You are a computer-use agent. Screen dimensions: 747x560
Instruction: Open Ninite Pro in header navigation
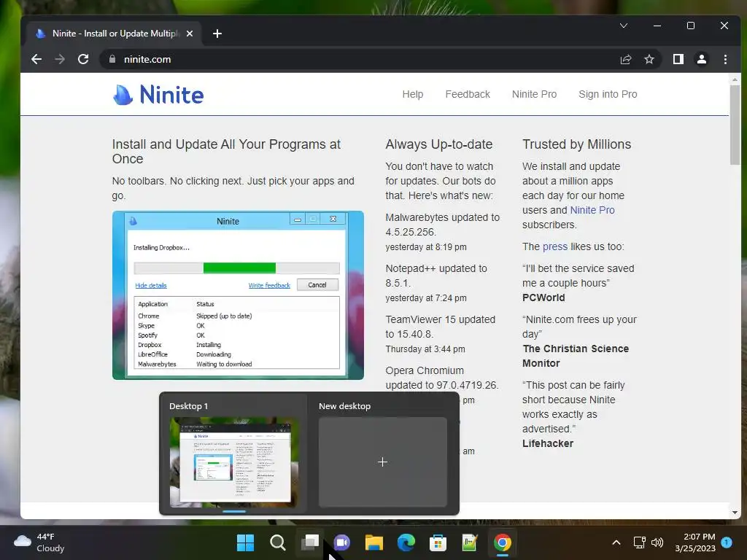click(534, 94)
